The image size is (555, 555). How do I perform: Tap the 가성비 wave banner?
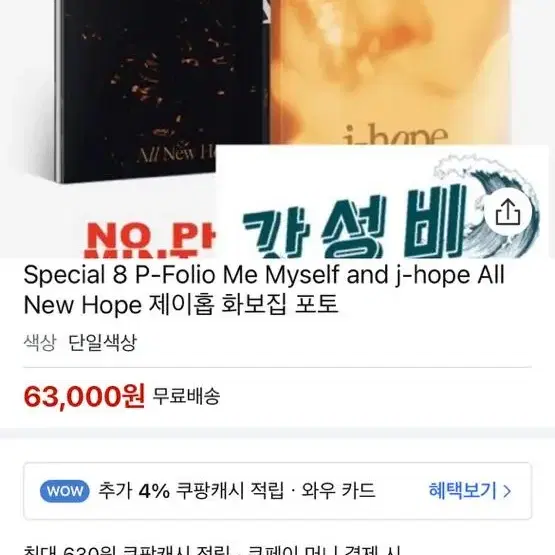coord(382,202)
